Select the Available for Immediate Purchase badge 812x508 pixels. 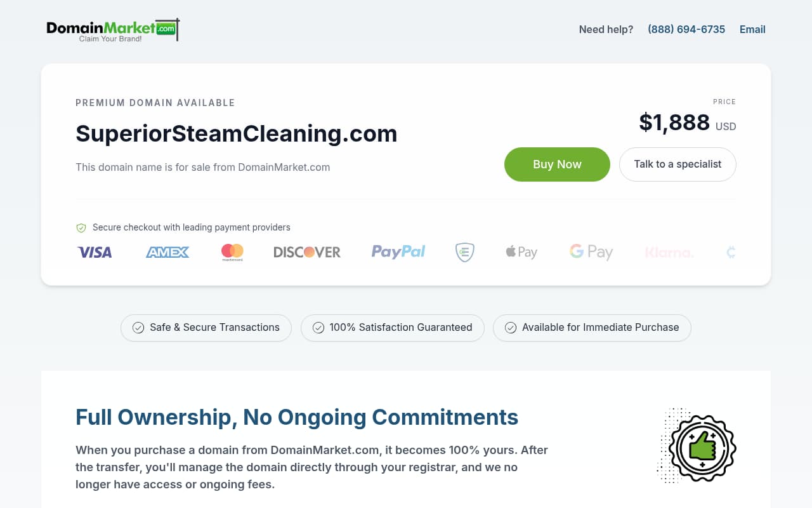pos(591,328)
